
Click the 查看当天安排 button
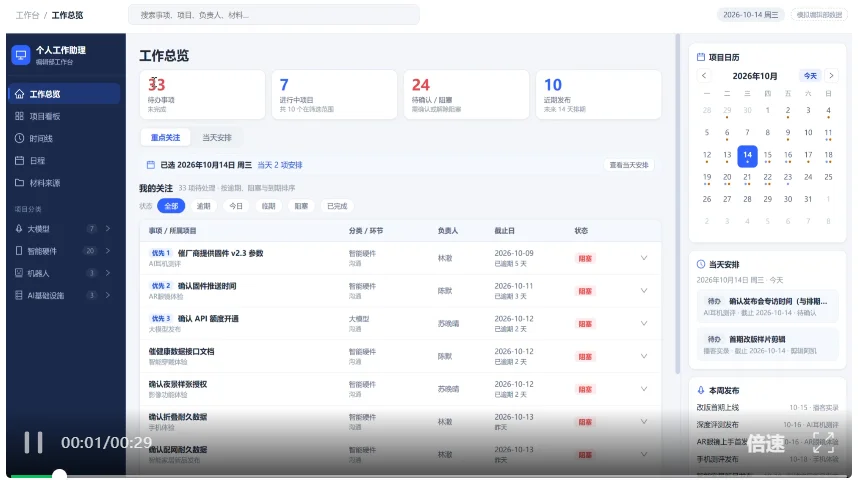(629, 165)
